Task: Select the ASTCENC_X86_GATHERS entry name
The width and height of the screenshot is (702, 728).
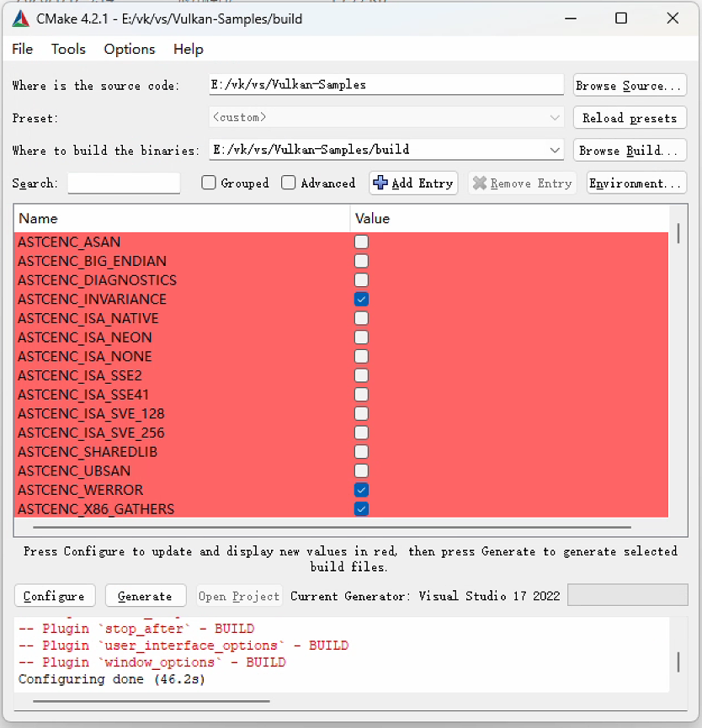Action: (96, 509)
